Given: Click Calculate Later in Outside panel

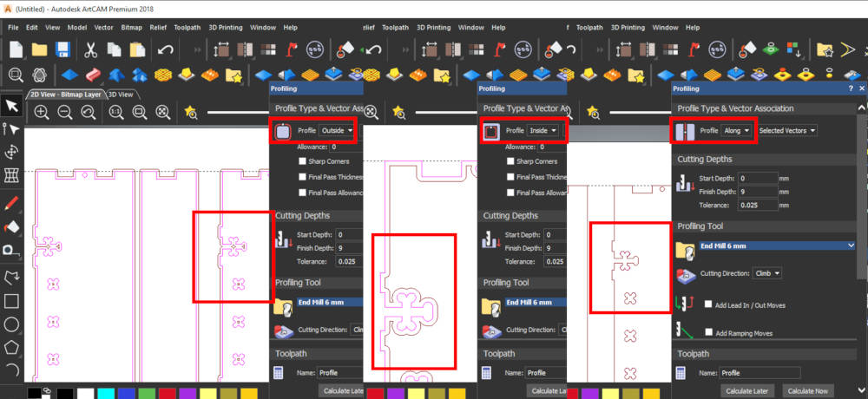Looking at the screenshot, I should click(341, 391).
